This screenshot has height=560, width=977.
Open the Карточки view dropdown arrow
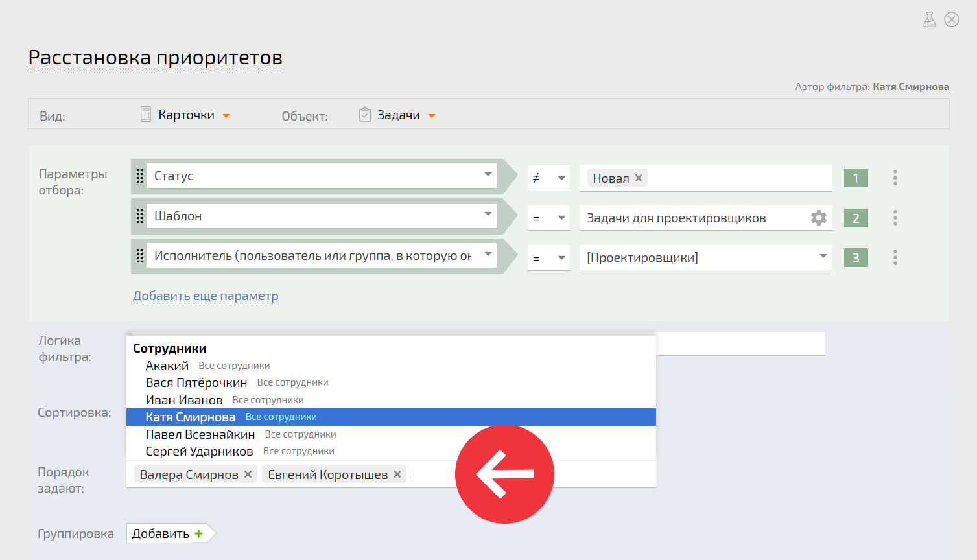[226, 116]
